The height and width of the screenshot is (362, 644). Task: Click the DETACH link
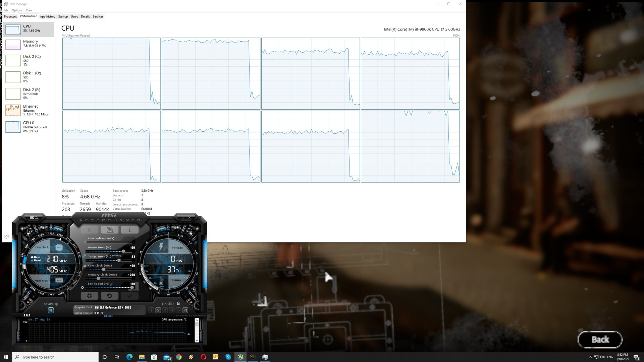109,316
